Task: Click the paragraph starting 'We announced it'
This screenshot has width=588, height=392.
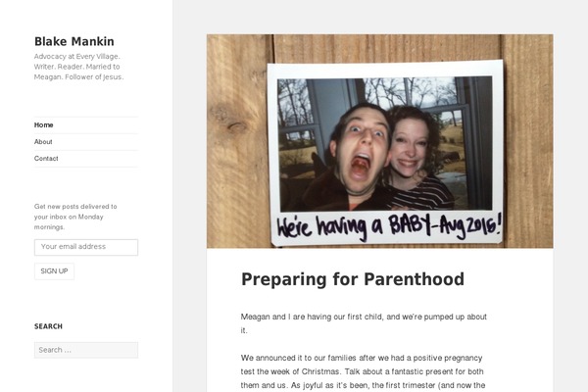Action: click(363, 371)
